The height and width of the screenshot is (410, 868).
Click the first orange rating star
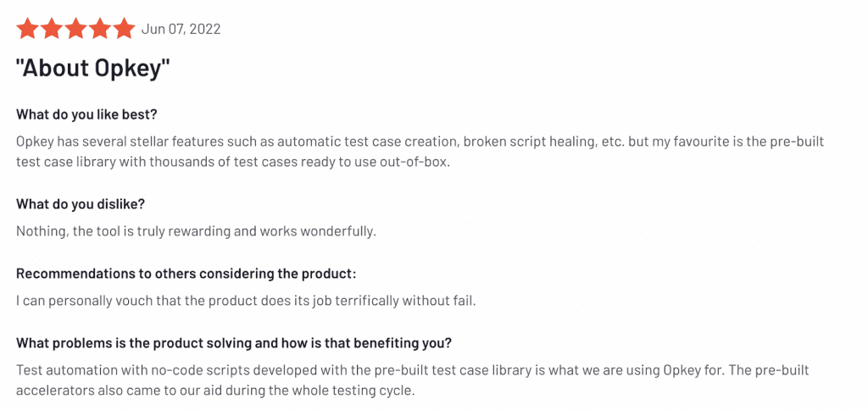click(27, 29)
